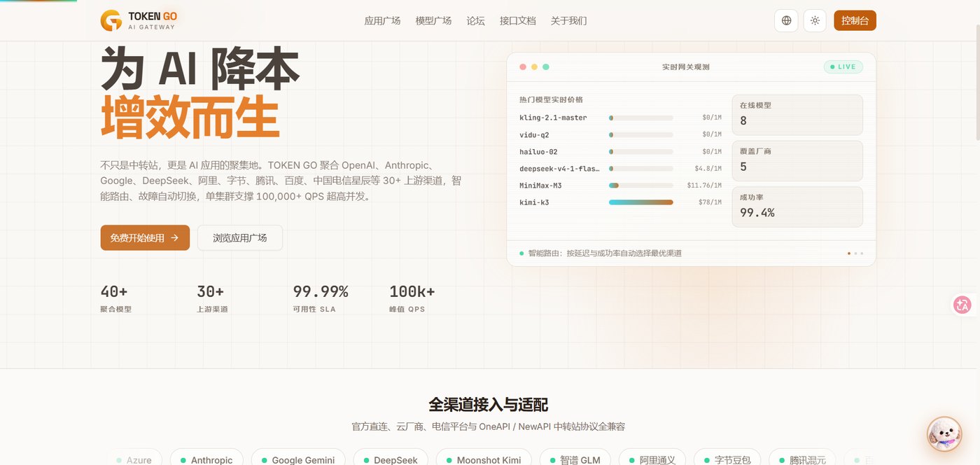Click the TOKEN GO logo icon
The width and height of the screenshot is (980, 465).
point(111,20)
